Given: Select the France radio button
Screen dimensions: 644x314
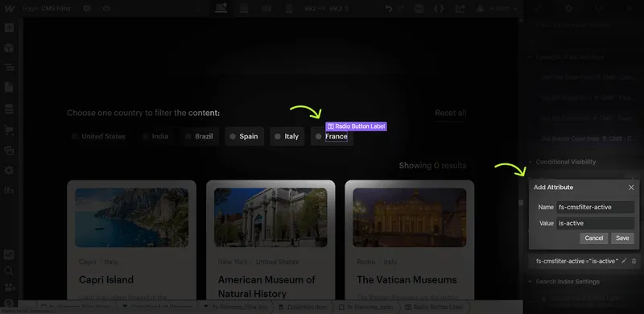Looking at the screenshot, I should coord(318,136).
